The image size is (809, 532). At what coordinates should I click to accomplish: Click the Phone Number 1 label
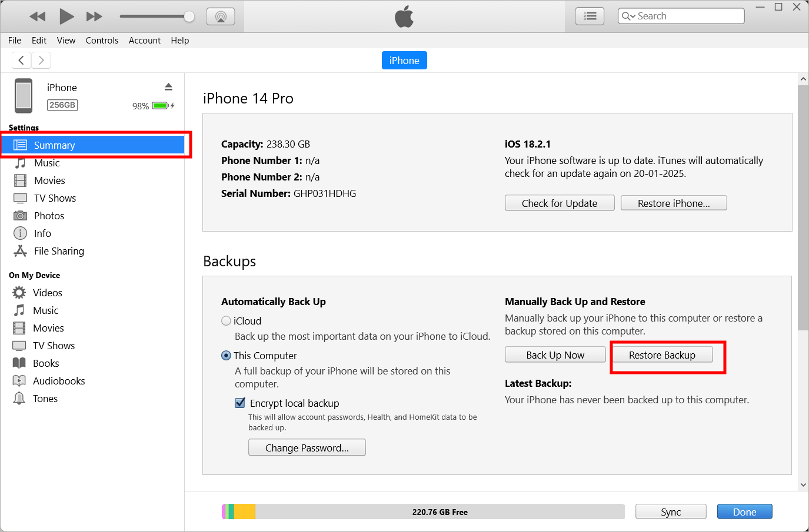tap(262, 160)
